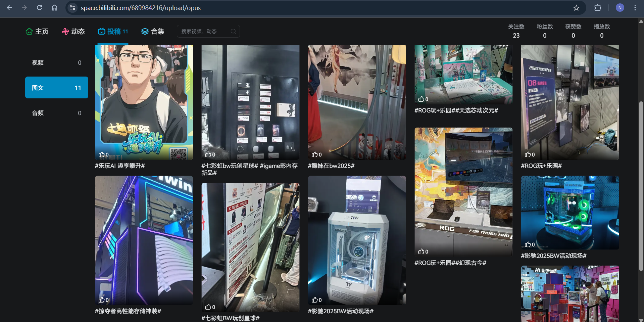644x322 pixels.
Task: Reload the page
Action: pyautogui.click(x=39, y=7)
